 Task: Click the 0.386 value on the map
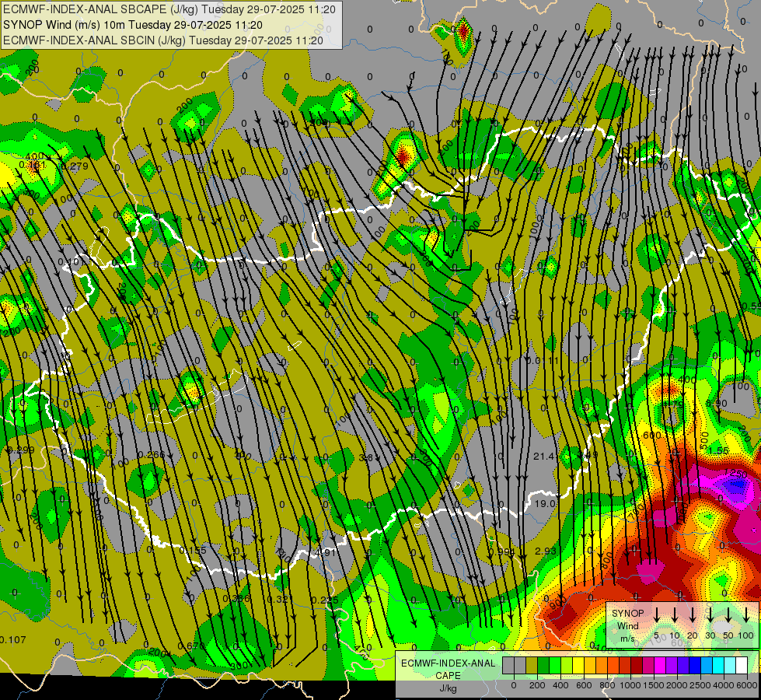pos(236,598)
